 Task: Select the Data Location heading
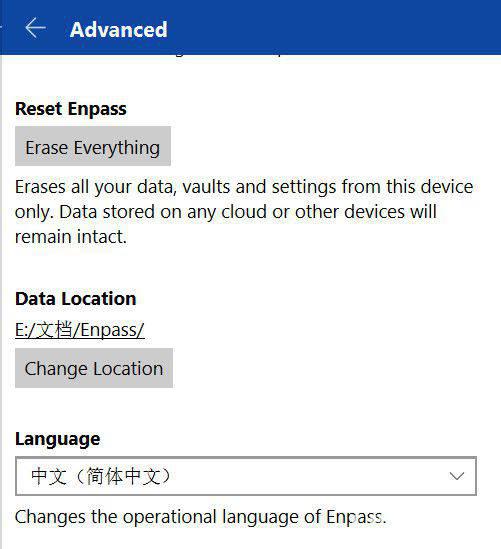point(76,299)
